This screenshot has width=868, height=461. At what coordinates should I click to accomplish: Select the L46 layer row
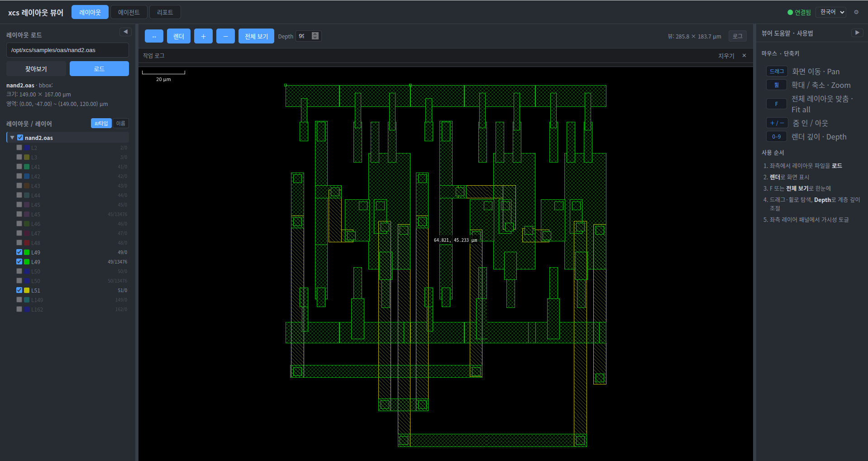click(72, 224)
